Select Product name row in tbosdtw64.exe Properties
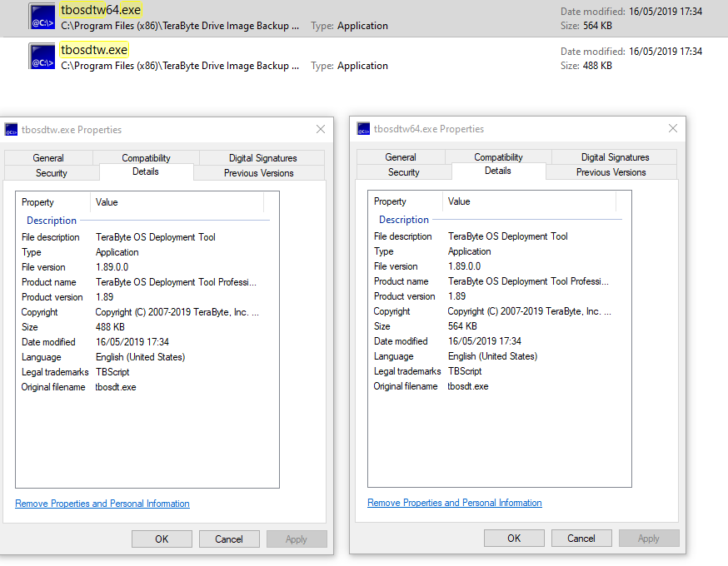 tap(496, 281)
